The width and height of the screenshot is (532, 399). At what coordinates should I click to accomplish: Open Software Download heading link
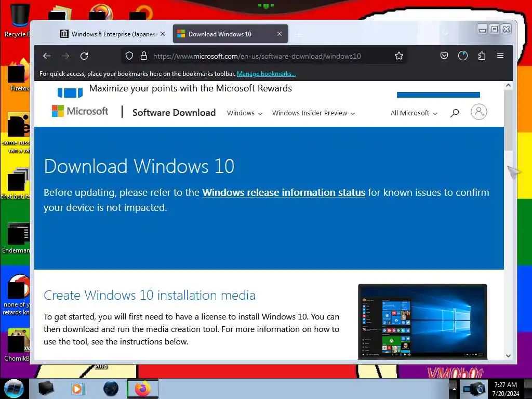click(x=174, y=113)
